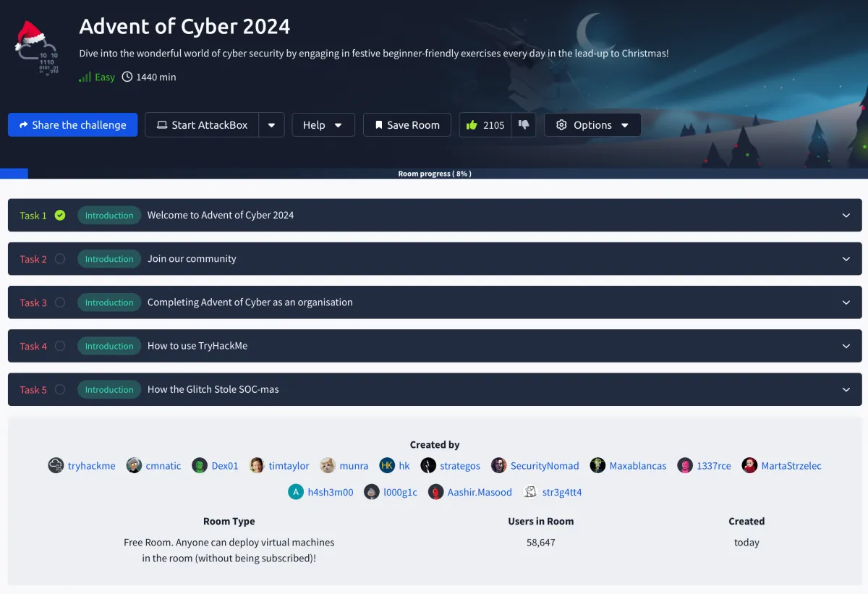The height and width of the screenshot is (594, 868).
Task: Click the thumbs down dislike icon
Action: pos(524,124)
